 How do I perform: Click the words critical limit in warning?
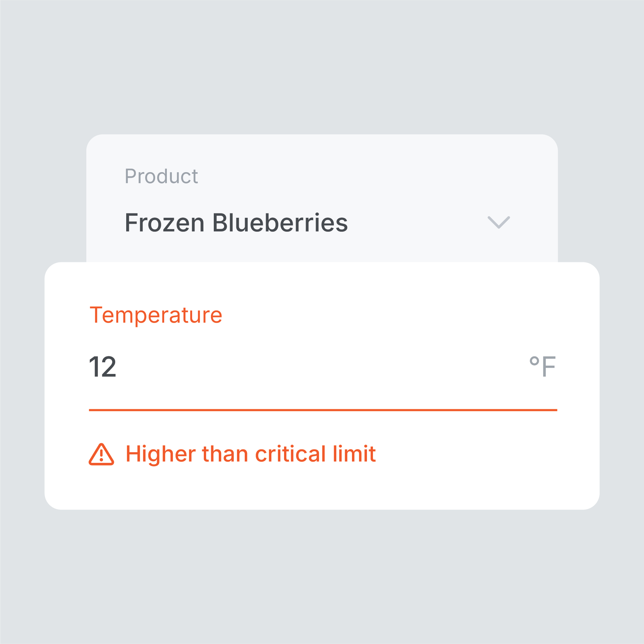click(x=315, y=454)
